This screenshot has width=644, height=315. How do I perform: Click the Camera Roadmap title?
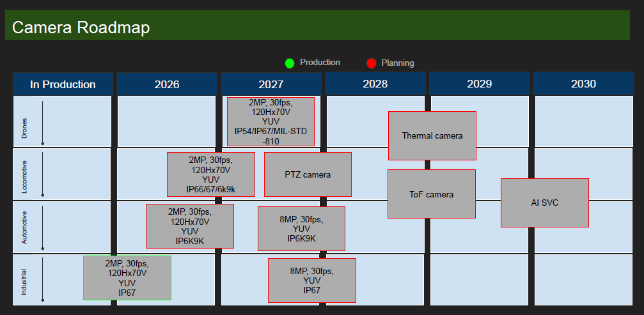pos(81,27)
